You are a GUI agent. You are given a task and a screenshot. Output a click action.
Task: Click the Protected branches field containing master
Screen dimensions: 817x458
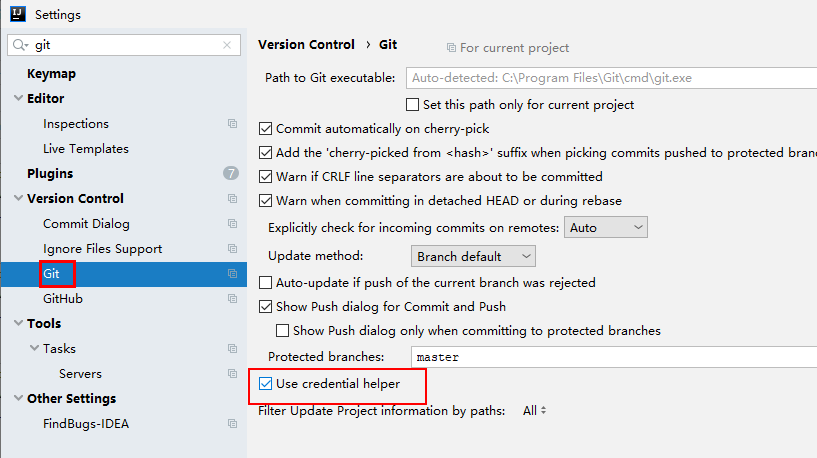(614, 357)
